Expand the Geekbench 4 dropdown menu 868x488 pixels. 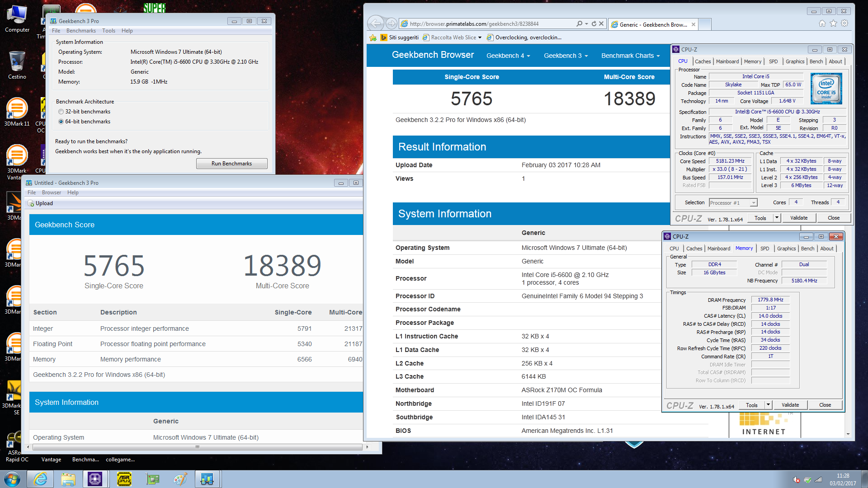[508, 56]
